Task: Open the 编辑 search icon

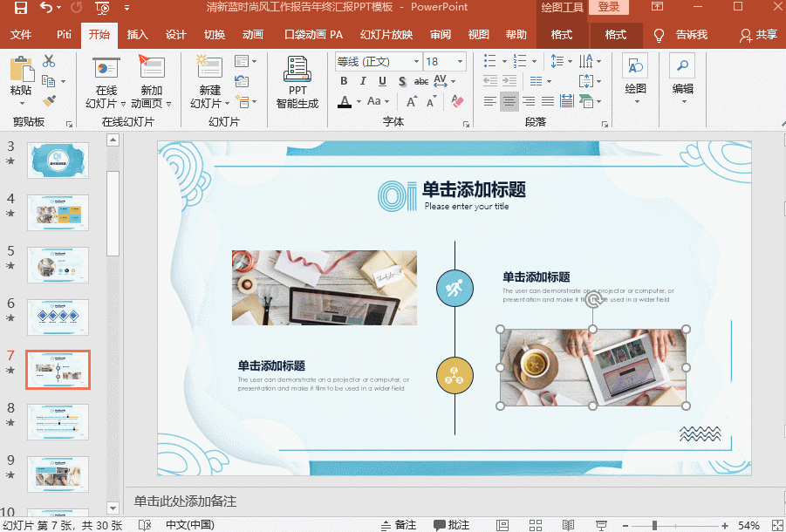Action: click(x=682, y=66)
